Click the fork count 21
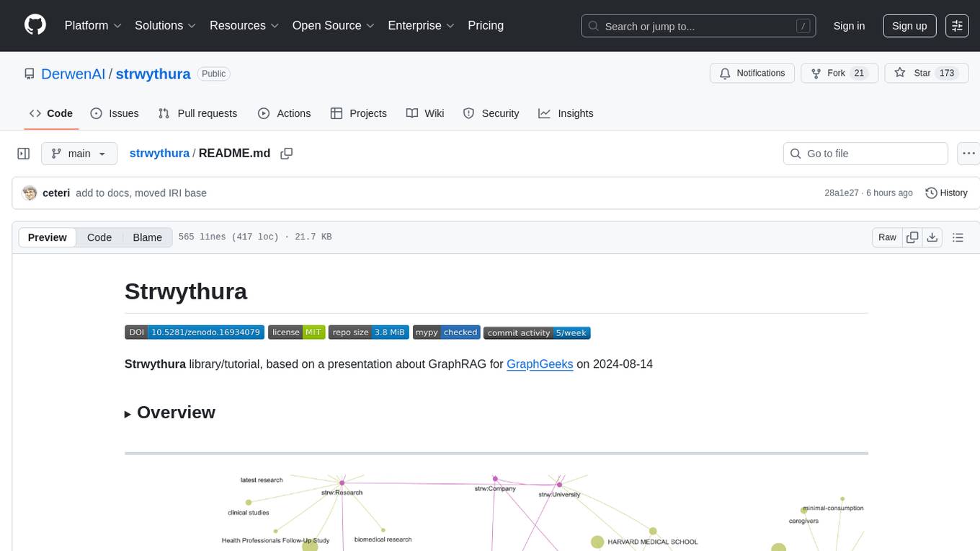This screenshot has width=980, height=551. coord(858,74)
